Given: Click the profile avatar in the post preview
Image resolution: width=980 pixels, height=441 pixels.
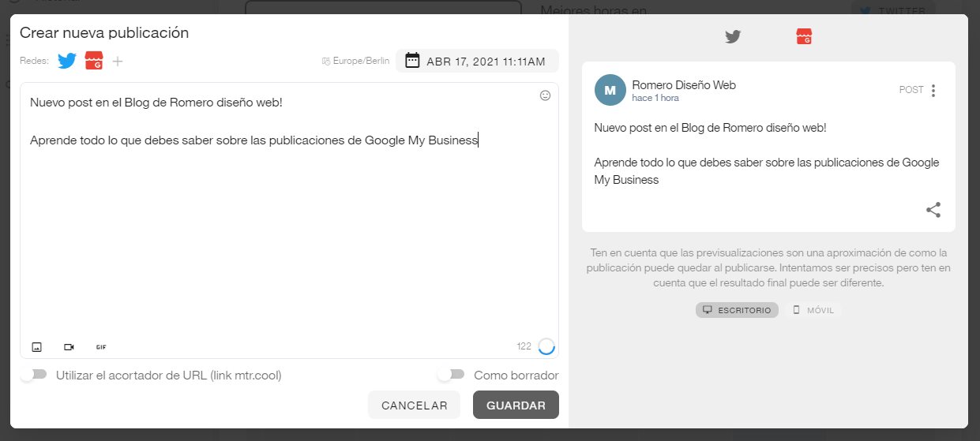Looking at the screenshot, I should coord(610,91).
